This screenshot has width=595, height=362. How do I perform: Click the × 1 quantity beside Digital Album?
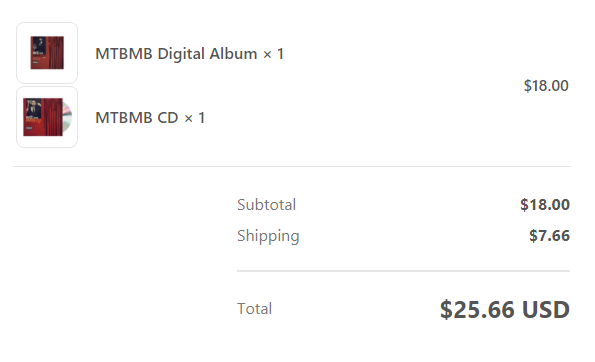pos(273,54)
